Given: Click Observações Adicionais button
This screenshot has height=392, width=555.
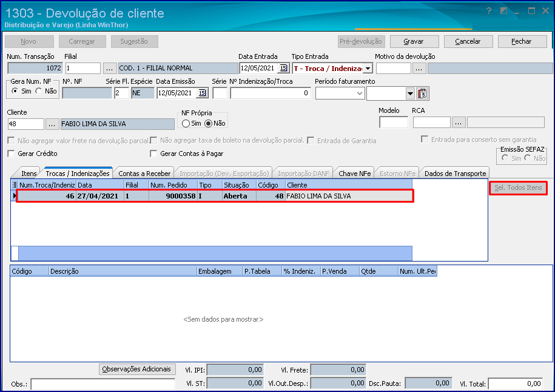Looking at the screenshot, I should (137, 369).
